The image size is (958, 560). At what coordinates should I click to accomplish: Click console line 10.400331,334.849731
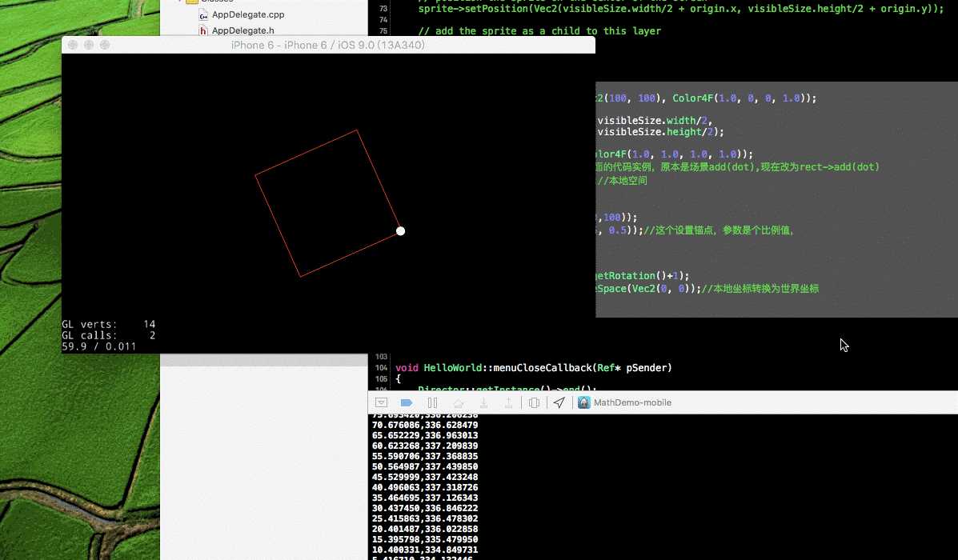tap(425, 550)
